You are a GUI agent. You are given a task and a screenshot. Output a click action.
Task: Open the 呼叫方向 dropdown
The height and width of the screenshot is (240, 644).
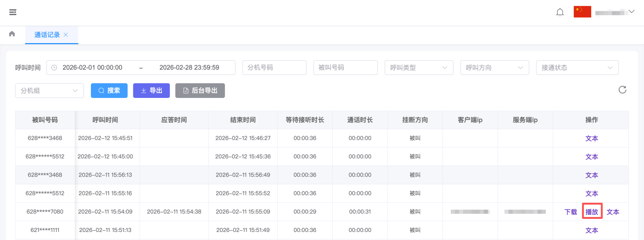coord(494,68)
